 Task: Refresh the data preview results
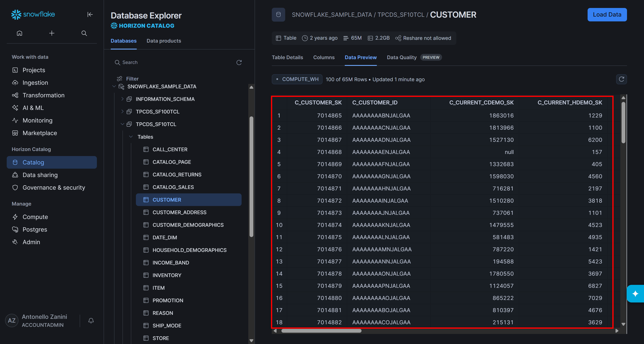[x=622, y=79]
